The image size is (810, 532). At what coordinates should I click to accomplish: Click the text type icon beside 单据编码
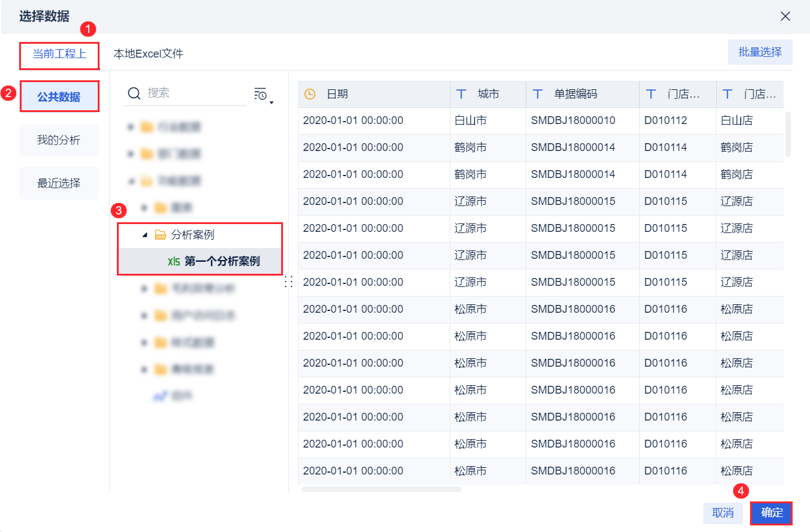(538, 94)
